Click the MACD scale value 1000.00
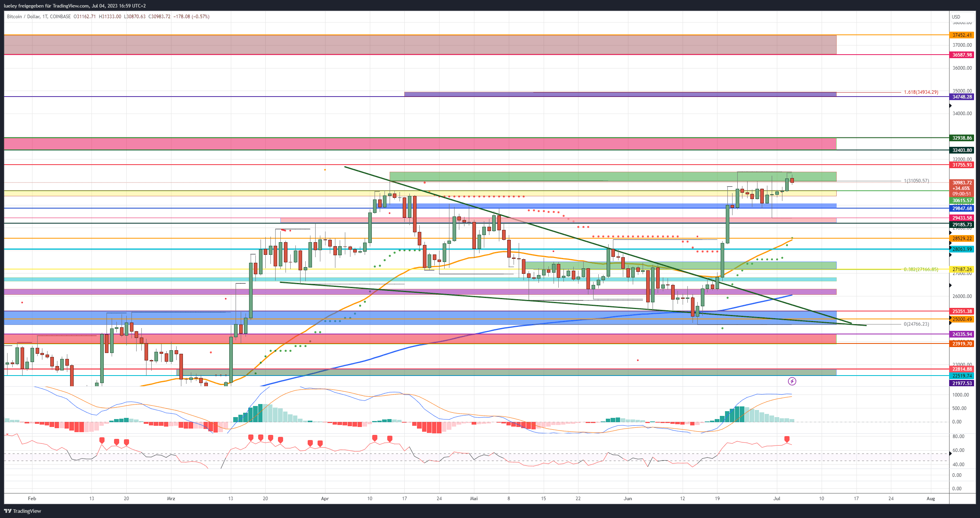 (x=961, y=395)
